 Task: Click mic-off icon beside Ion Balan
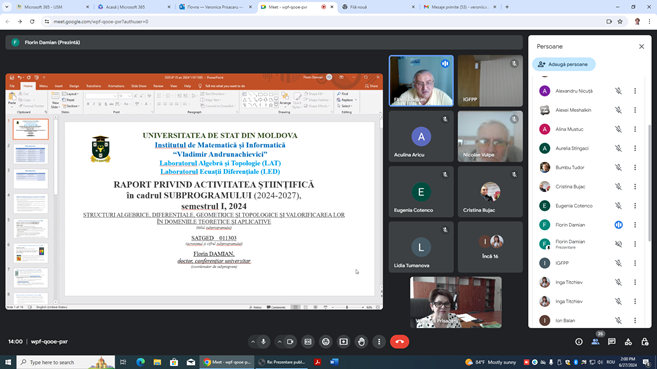pos(618,320)
